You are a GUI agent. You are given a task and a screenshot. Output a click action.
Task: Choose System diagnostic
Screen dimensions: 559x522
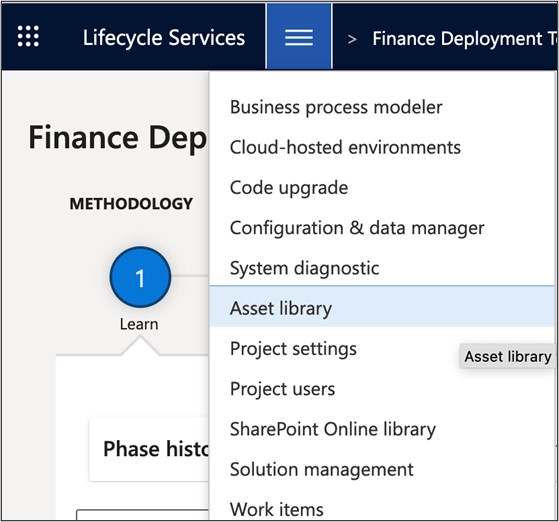coord(383,268)
